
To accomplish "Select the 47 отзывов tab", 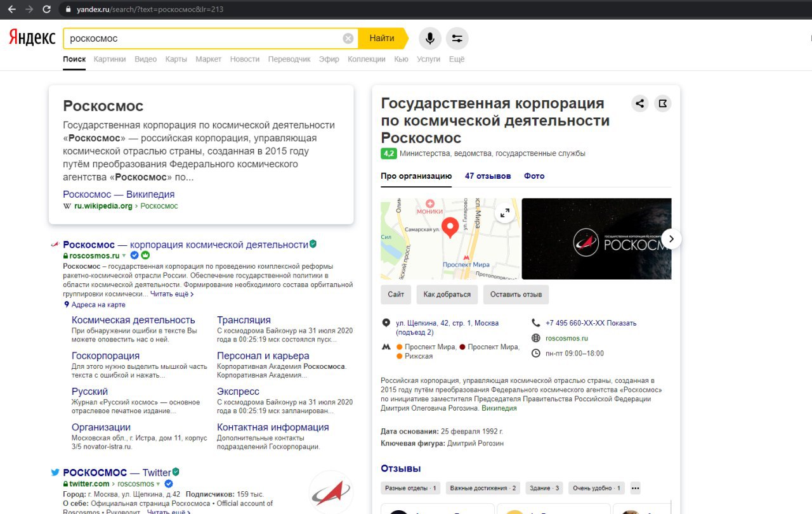I will tap(488, 176).
